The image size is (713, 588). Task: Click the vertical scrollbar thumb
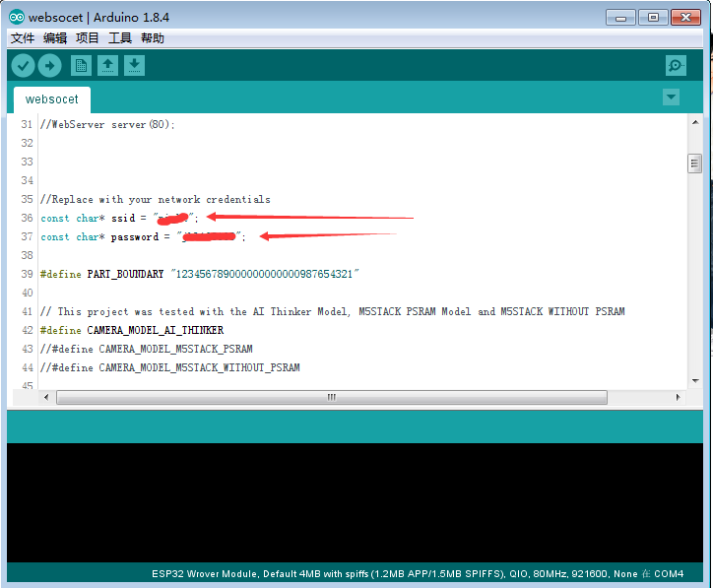[694, 163]
